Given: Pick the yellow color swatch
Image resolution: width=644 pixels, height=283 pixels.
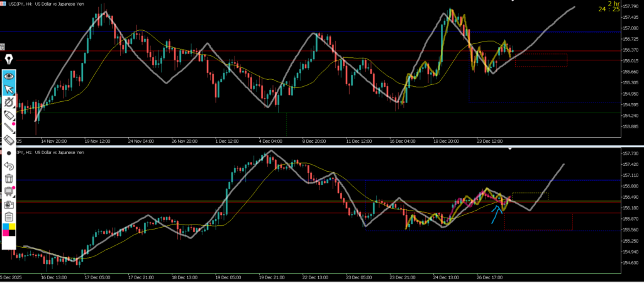Looking at the screenshot, I should (x=13, y=226).
